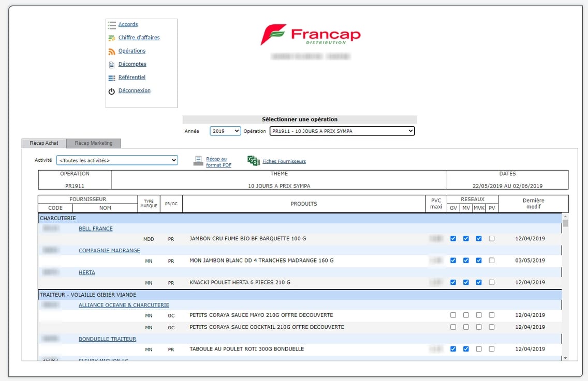Click the COMPAGNIE MADRANGE link

[x=109, y=250]
